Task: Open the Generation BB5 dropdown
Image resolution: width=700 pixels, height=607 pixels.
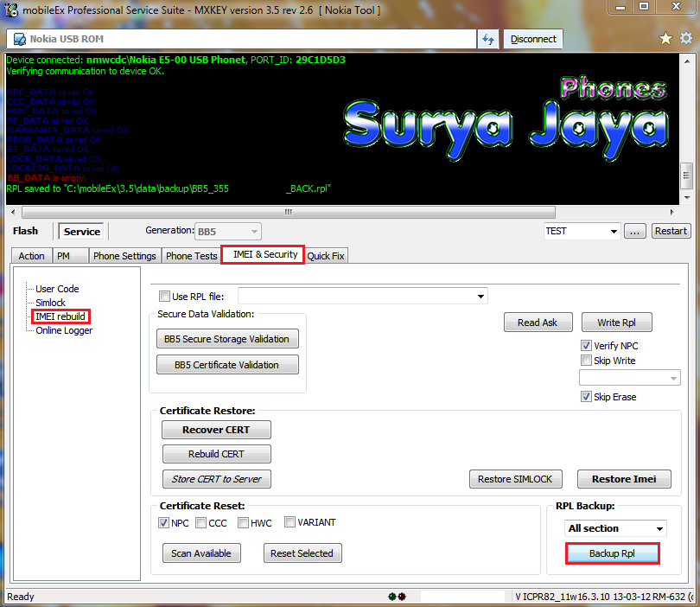Action: (227, 232)
